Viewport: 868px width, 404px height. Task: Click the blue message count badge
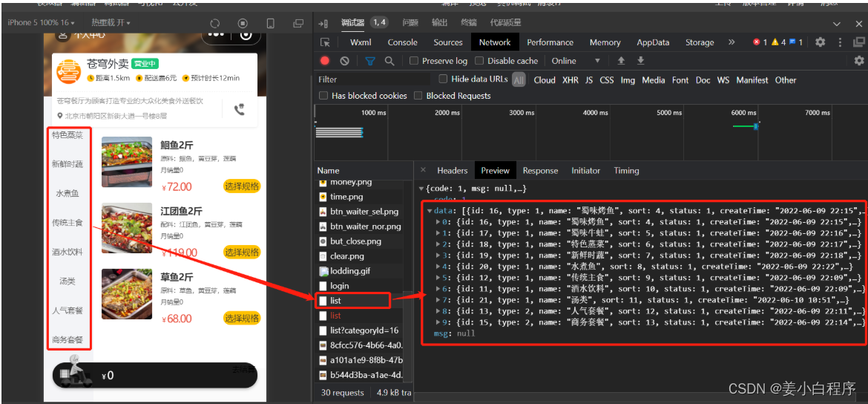795,42
